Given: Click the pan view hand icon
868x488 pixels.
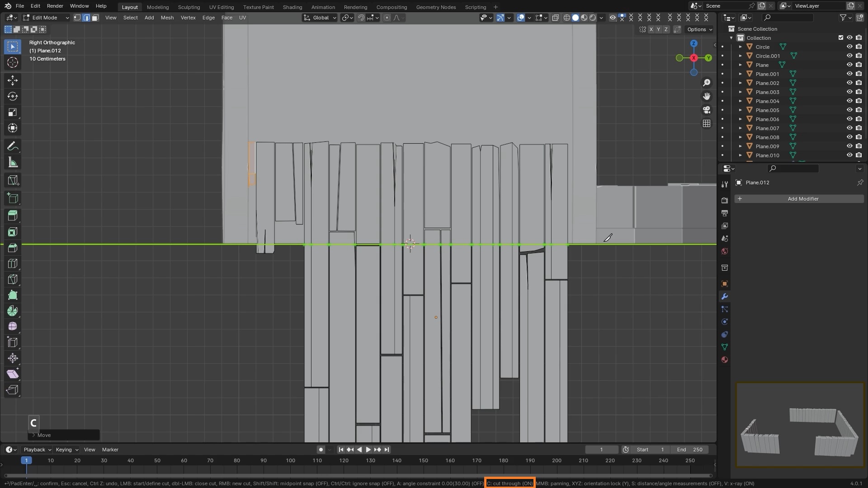Looking at the screenshot, I should click(707, 96).
